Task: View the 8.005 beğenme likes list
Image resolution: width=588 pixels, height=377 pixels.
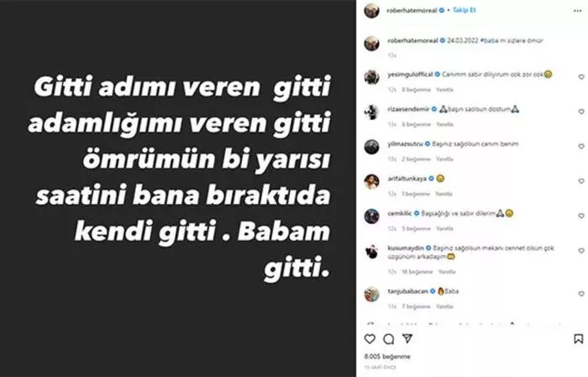Action: (387, 356)
